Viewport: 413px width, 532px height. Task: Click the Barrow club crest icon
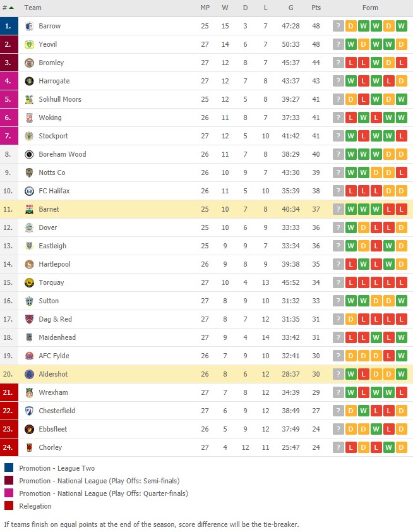point(30,26)
